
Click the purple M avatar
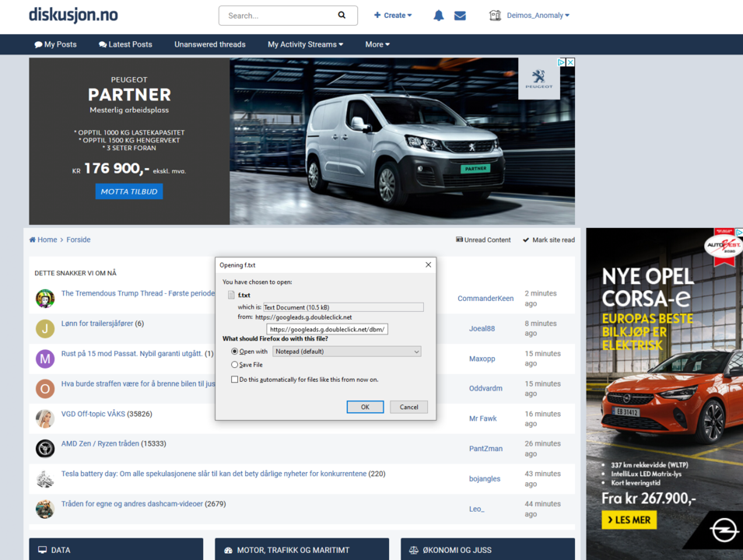(45, 359)
